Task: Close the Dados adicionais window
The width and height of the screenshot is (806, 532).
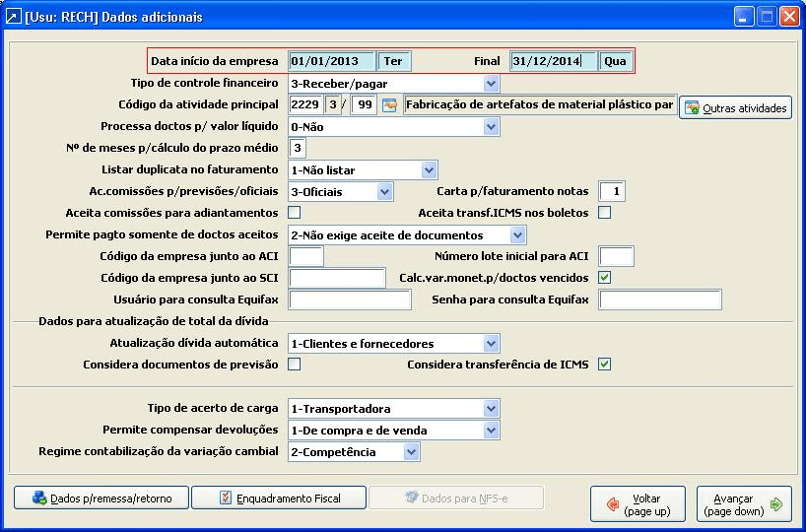Action: (x=788, y=17)
